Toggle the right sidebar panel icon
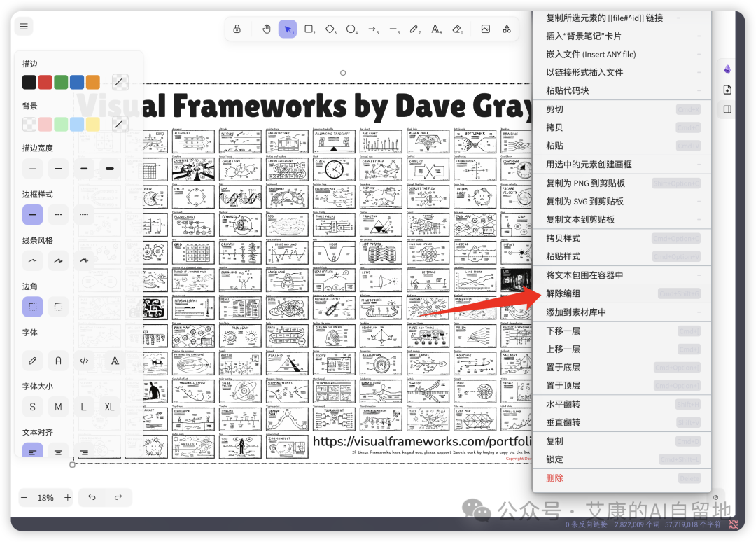 point(727,109)
